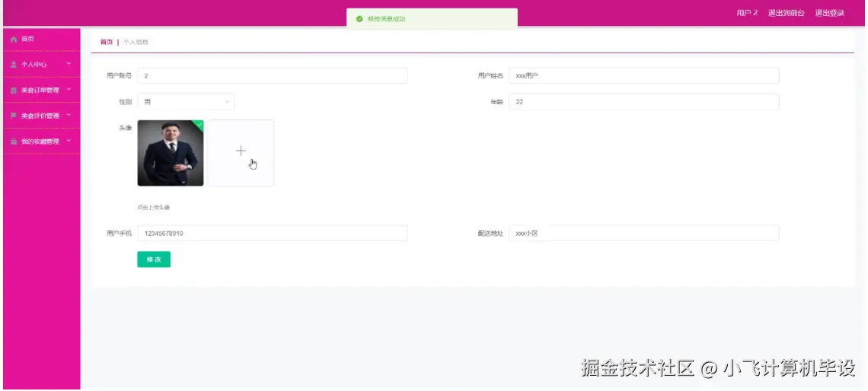
Task: Open the 个人中心 sidebar menu
Action: (x=42, y=65)
